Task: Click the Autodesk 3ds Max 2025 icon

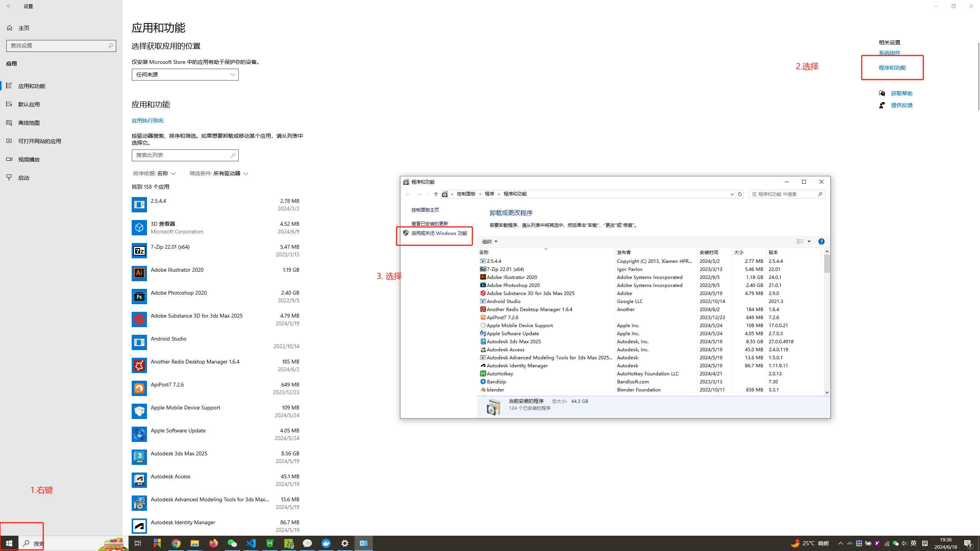Action: [139, 457]
